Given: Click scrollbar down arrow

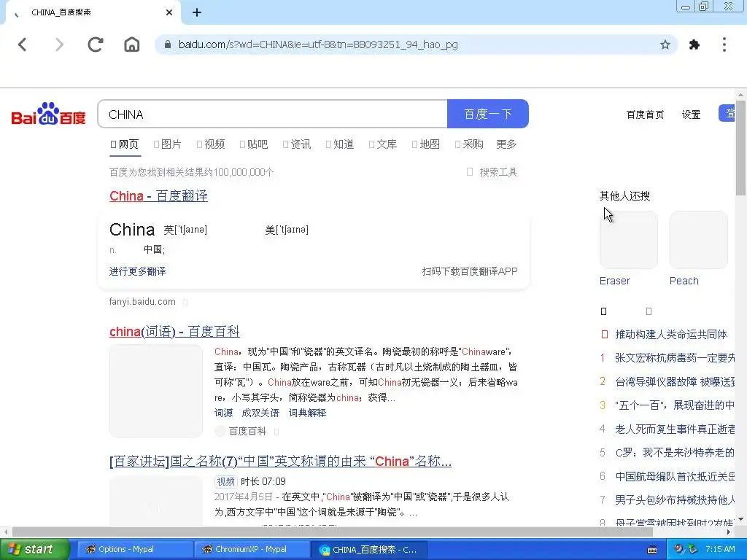Looking at the screenshot, I should (x=740, y=519).
